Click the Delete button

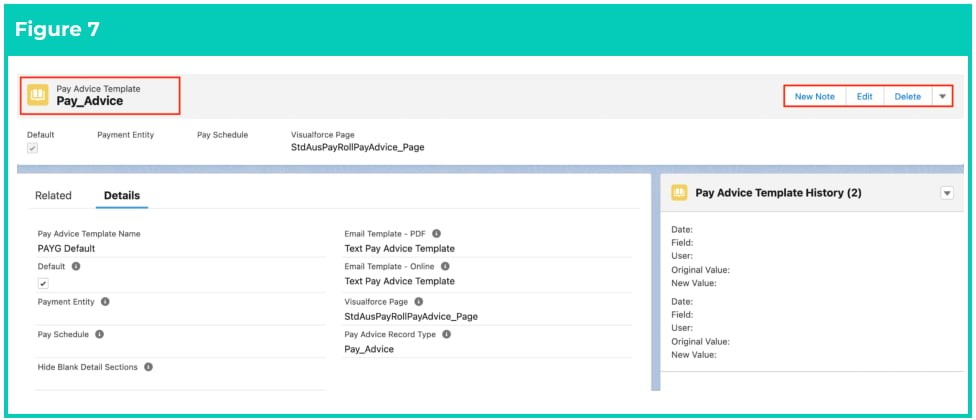coord(908,96)
